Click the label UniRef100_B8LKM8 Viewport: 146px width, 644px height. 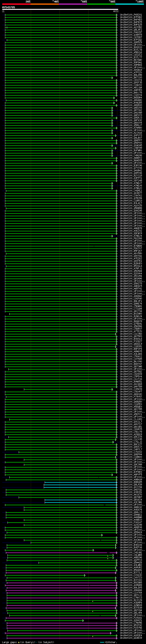(x=131, y=75)
